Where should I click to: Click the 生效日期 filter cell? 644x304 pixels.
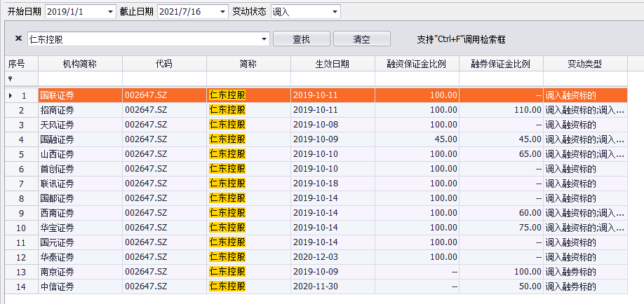333,78
